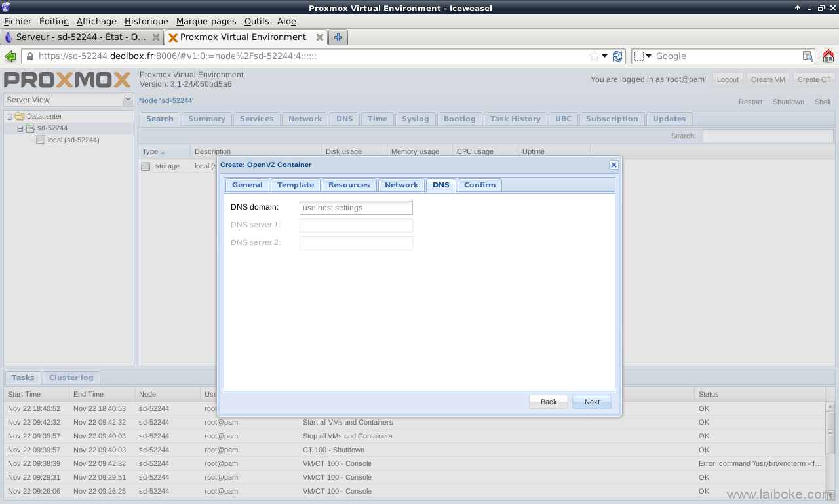Close the Serveur sd-52244 browser tab
The width and height of the screenshot is (839, 504).
point(156,37)
